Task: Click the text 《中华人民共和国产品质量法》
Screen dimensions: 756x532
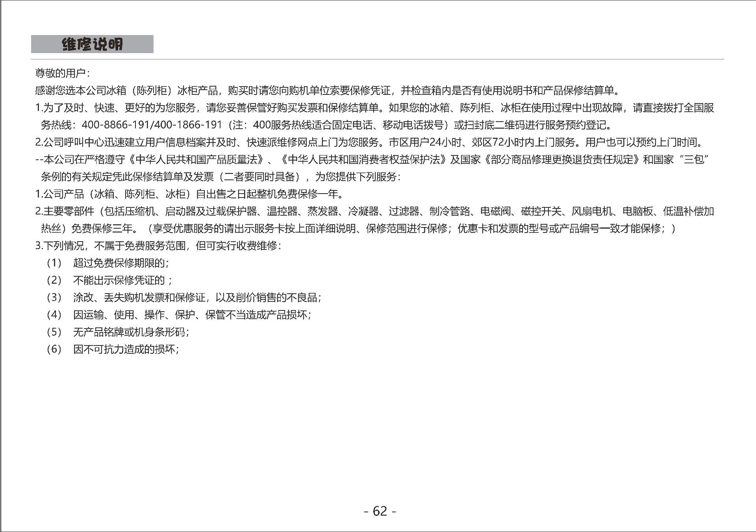Action: coord(196,160)
